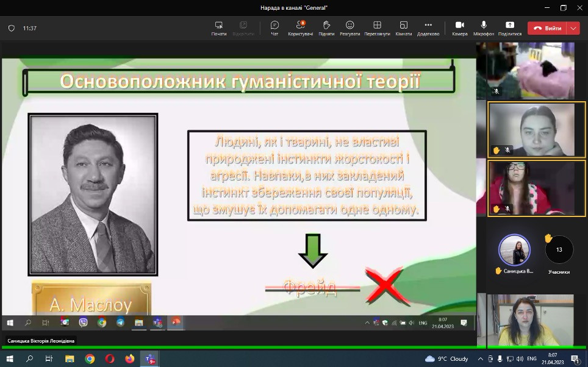The width and height of the screenshot is (588, 367).
Task: Leave the meeting with the Вийти button
Action: (547, 28)
